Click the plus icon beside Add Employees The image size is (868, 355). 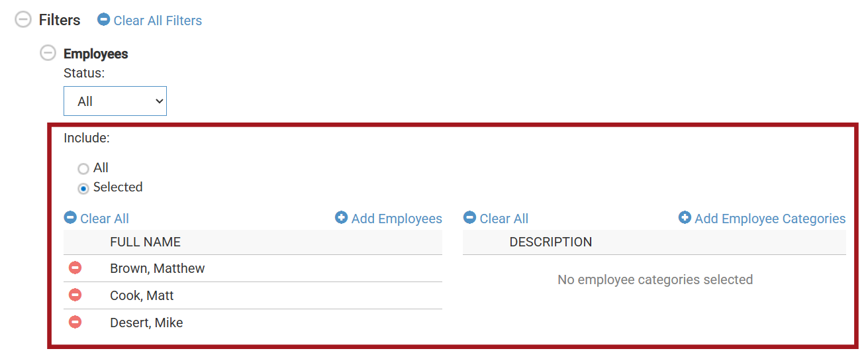tap(341, 217)
